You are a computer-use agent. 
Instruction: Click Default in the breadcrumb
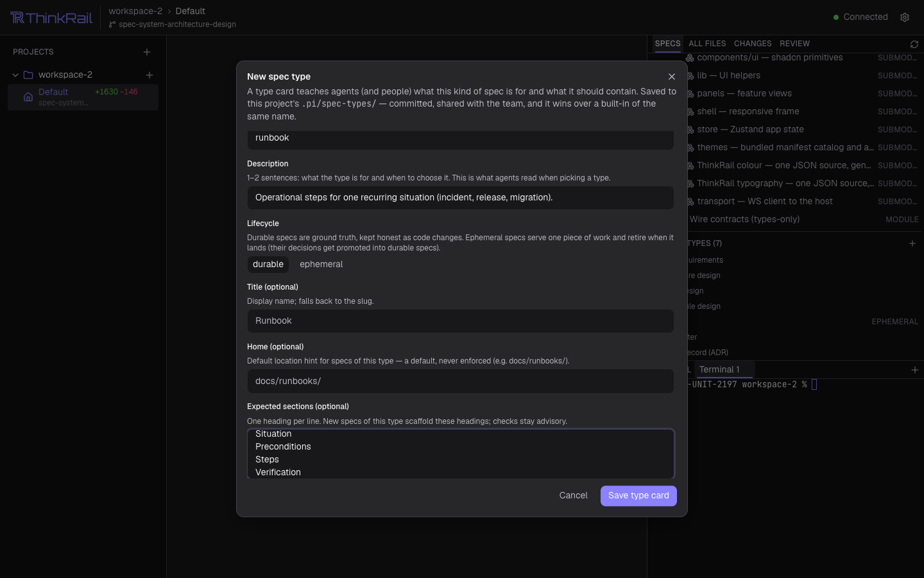click(x=191, y=11)
